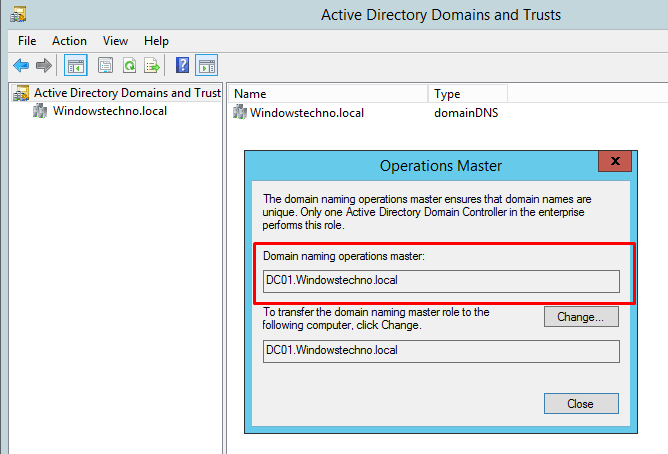Click the application icon in title bar
The width and height of the screenshot is (668, 454).
[x=18, y=14]
